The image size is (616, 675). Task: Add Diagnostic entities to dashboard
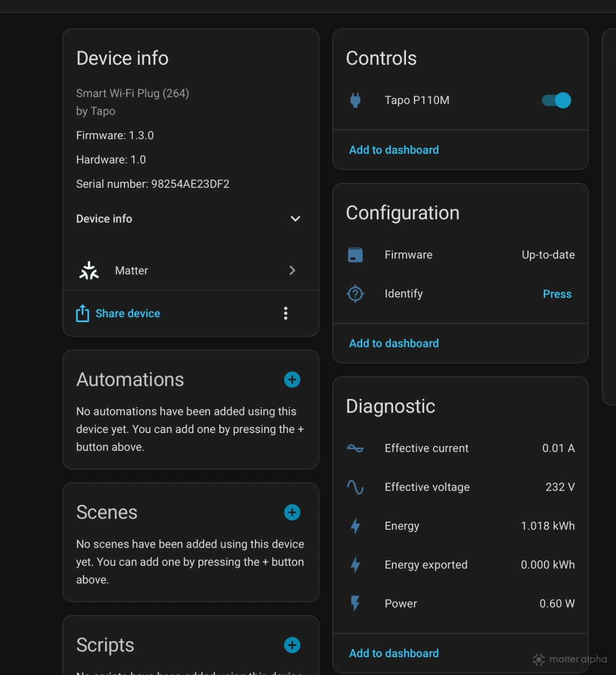(x=394, y=653)
